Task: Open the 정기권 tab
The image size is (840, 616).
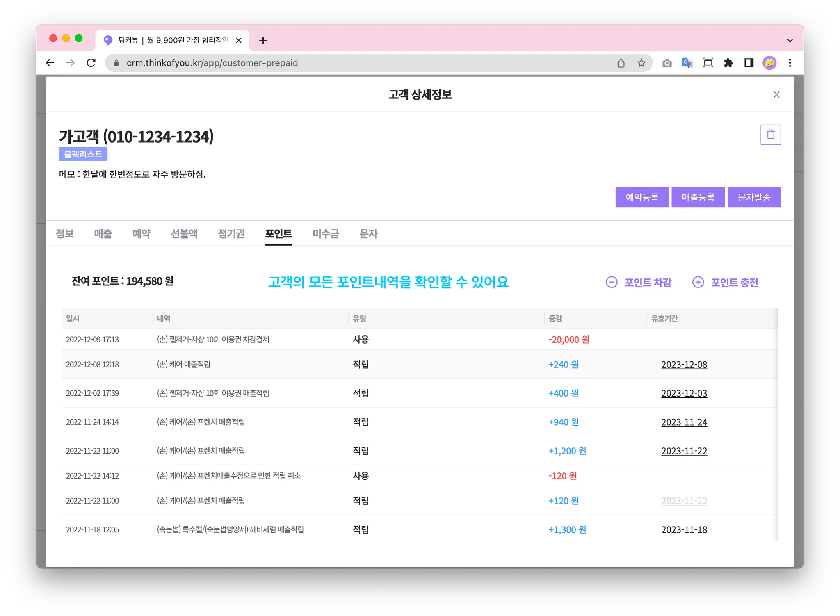Action: point(231,234)
